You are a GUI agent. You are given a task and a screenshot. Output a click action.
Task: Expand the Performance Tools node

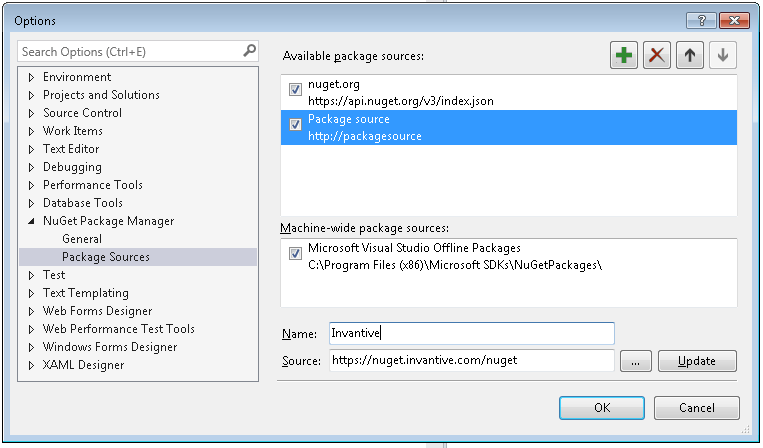tap(31, 185)
